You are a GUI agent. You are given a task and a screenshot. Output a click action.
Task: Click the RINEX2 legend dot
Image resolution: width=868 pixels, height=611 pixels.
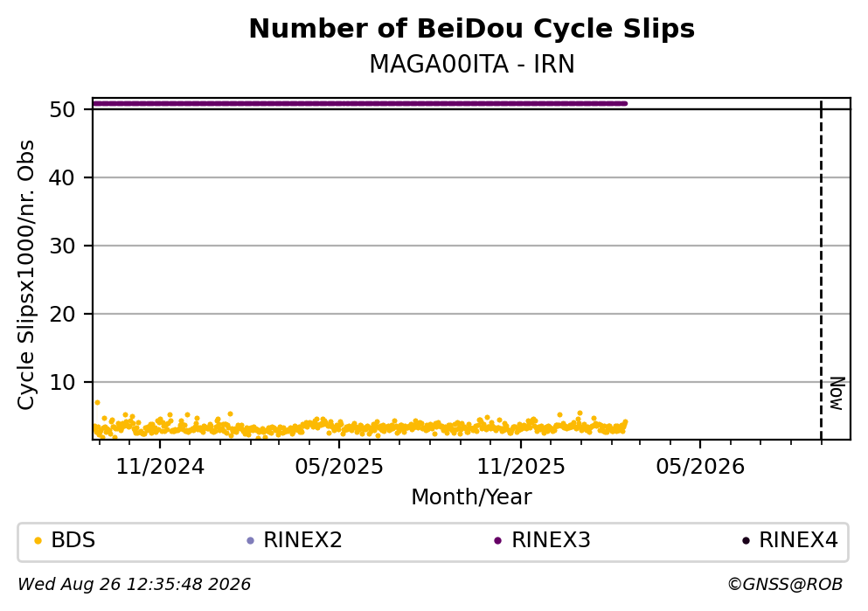[250, 541]
